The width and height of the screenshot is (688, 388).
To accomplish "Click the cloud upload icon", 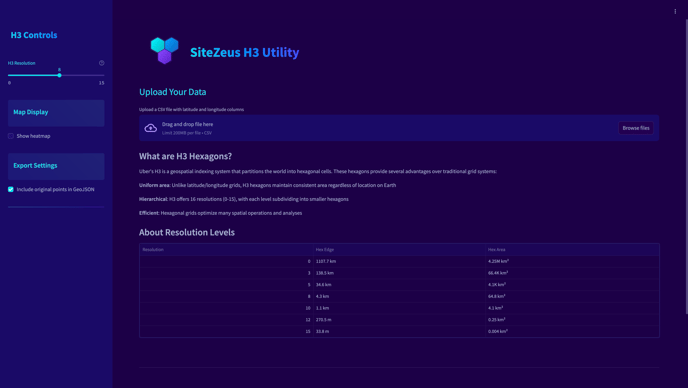I will (150, 128).
